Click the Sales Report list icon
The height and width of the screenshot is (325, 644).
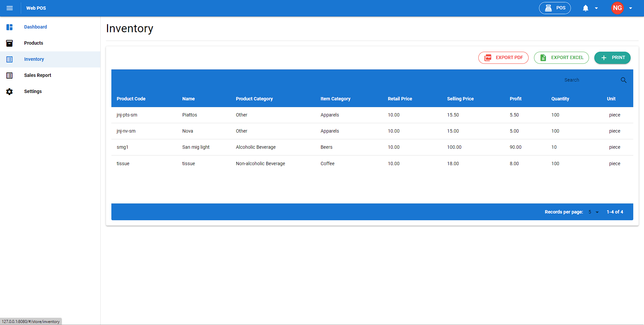[x=9, y=76]
